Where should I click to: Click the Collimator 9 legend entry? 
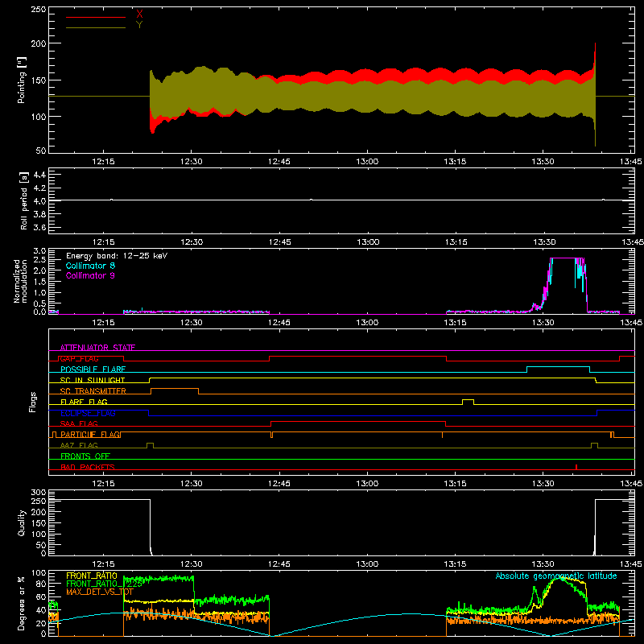tap(90, 275)
